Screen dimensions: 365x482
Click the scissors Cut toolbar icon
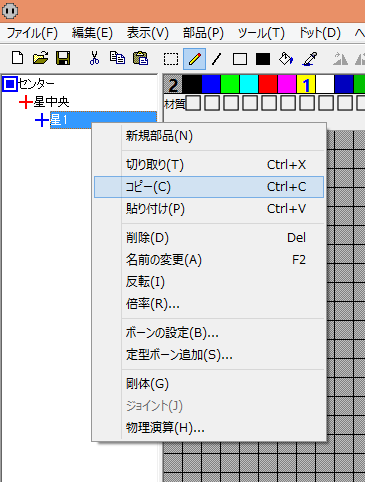pyautogui.click(x=94, y=58)
